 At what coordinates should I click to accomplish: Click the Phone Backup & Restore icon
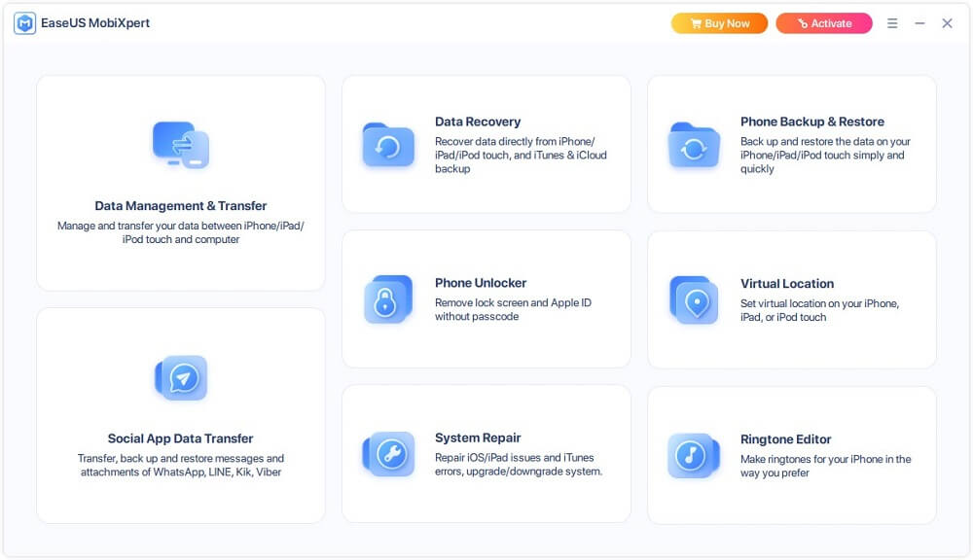click(694, 146)
